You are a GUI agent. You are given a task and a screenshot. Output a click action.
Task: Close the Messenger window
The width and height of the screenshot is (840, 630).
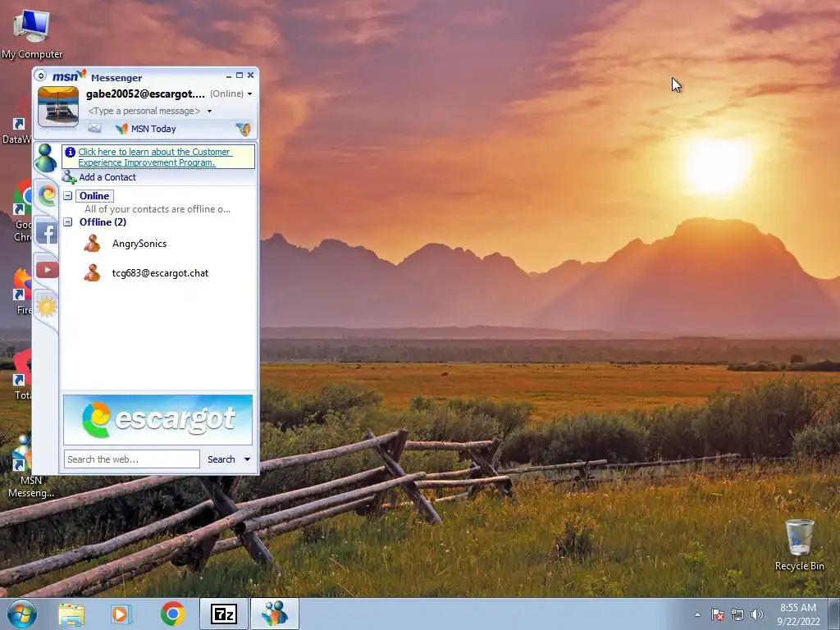pyautogui.click(x=250, y=75)
